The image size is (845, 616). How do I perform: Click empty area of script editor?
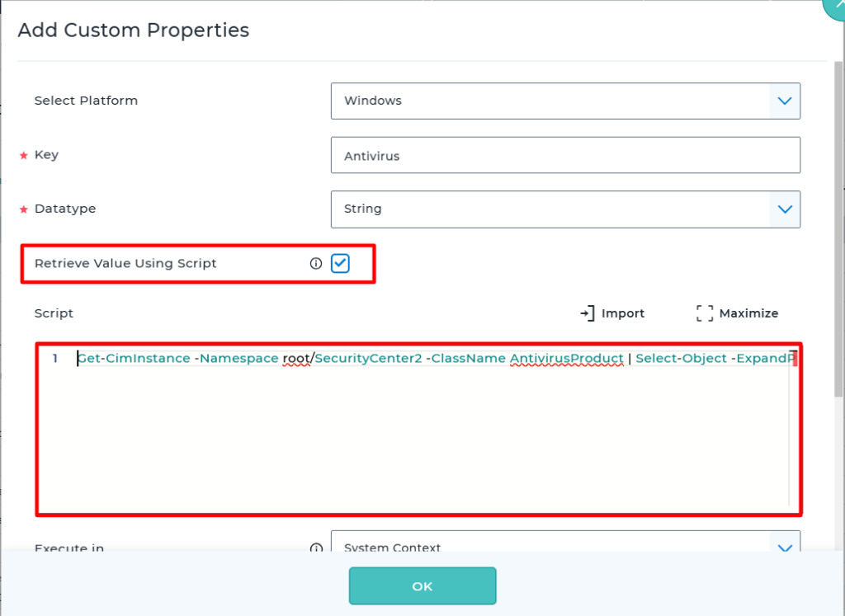pyautogui.click(x=413, y=445)
